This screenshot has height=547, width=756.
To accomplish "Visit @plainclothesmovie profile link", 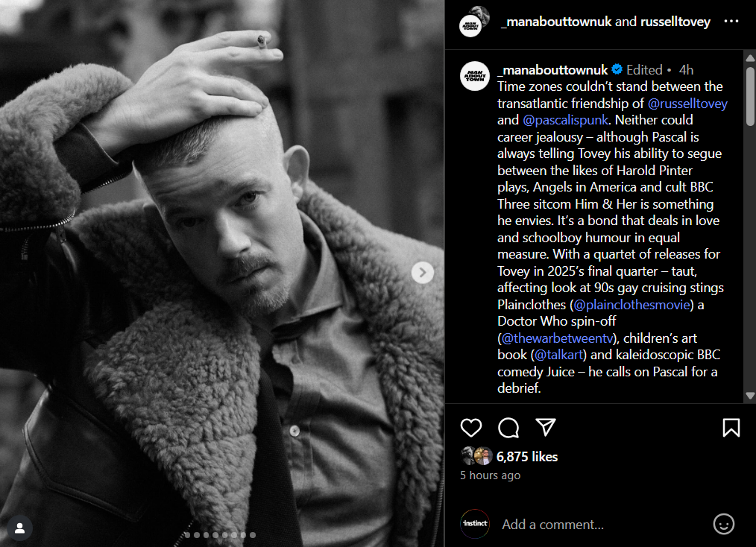I will (x=631, y=305).
